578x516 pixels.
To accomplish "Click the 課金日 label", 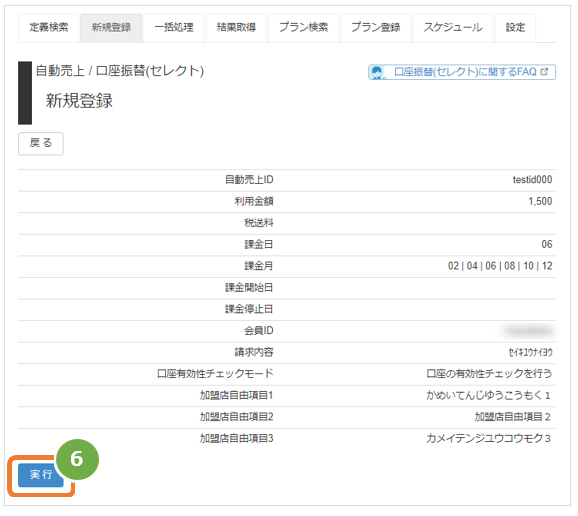I will 259,245.
